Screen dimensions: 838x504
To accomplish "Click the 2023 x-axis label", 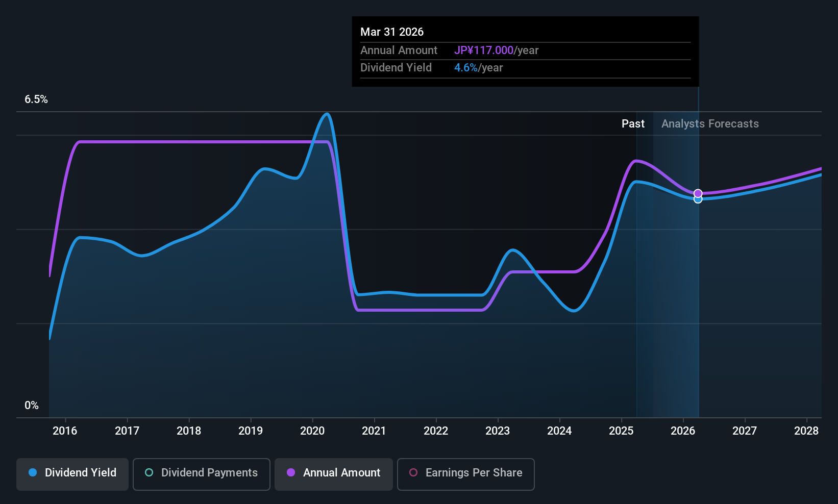I will pos(498,431).
